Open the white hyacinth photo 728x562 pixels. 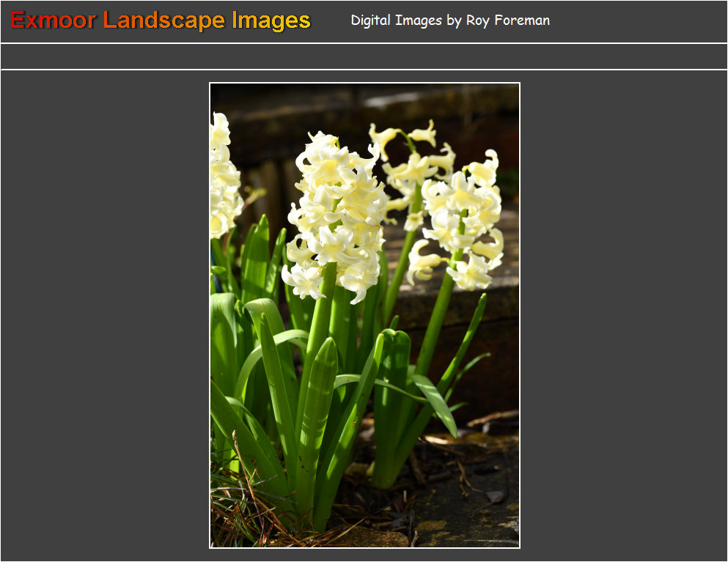(364, 315)
